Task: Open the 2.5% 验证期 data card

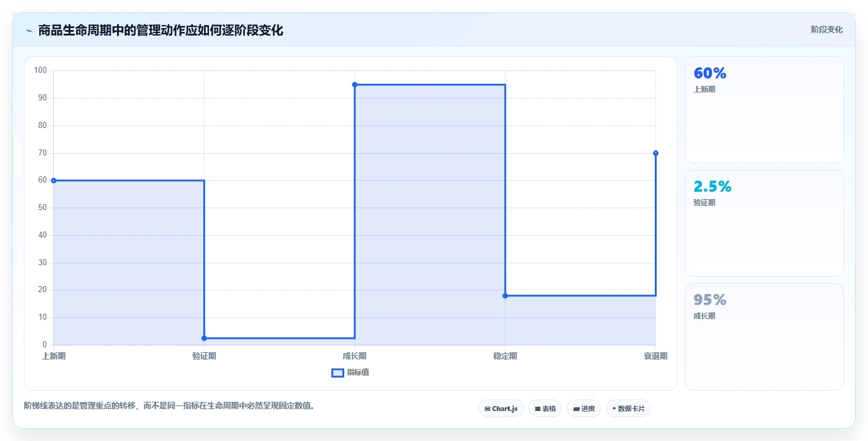Action: point(764,224)
